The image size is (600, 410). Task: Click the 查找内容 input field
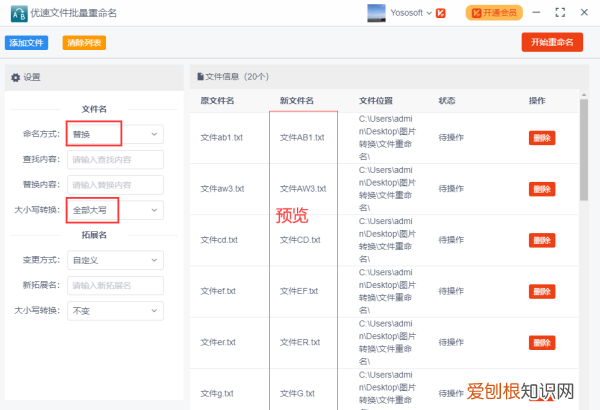tap(114, 159)
